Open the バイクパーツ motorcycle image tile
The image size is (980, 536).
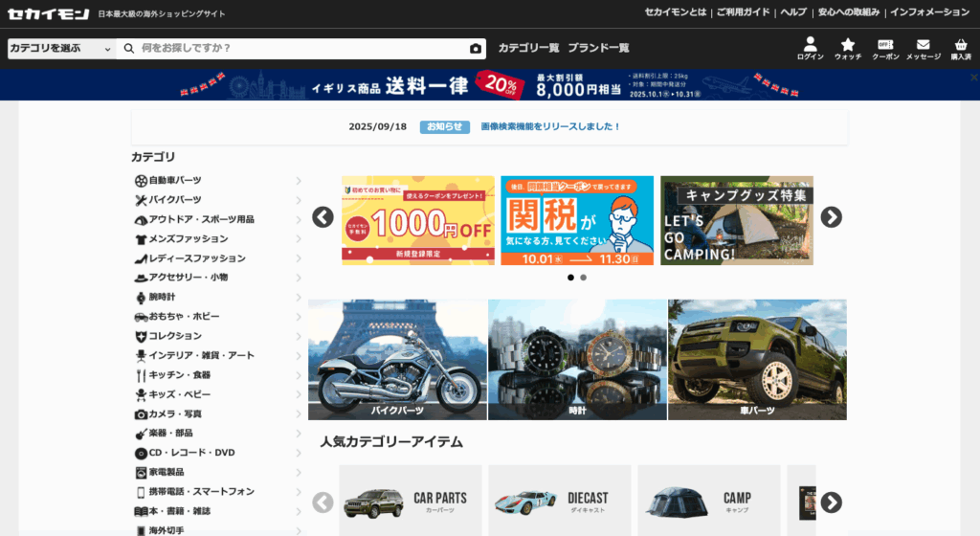(397, 360)
